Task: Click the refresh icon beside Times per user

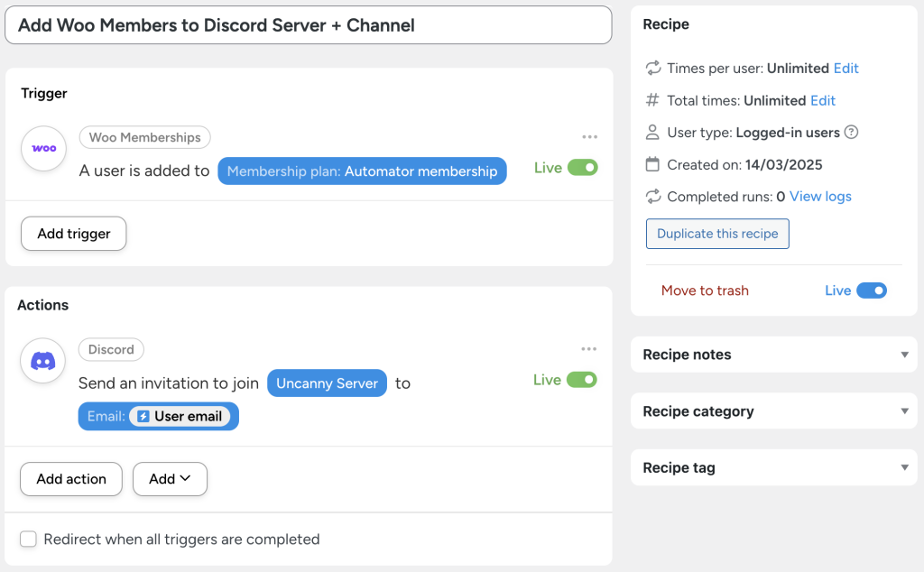Action: 651,68
